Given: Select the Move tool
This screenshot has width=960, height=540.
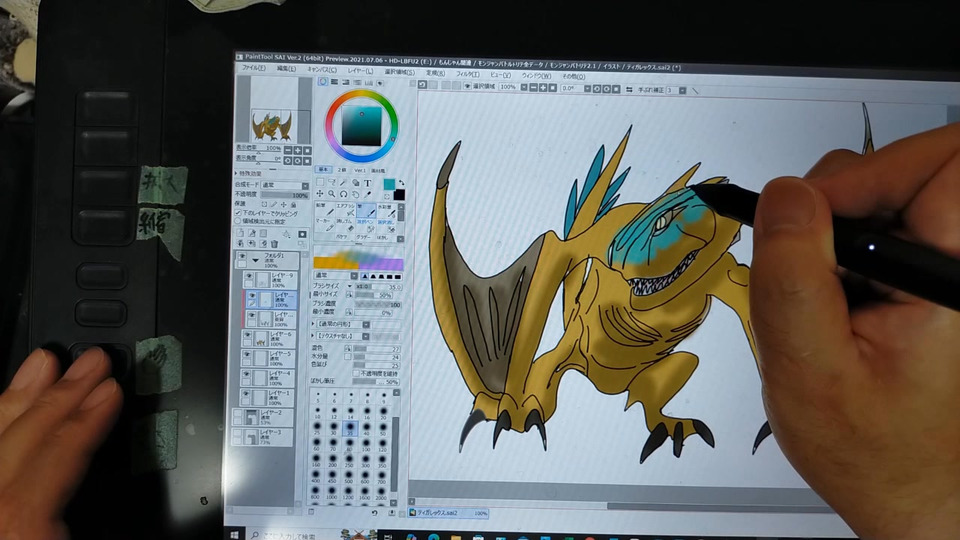Looking at the screenshot, I should click(320, 194).
